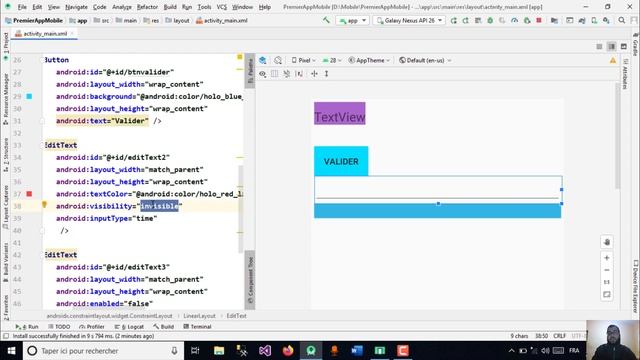Select the purple TextView in preview
640x360 pixels.
tap(340, 113)
